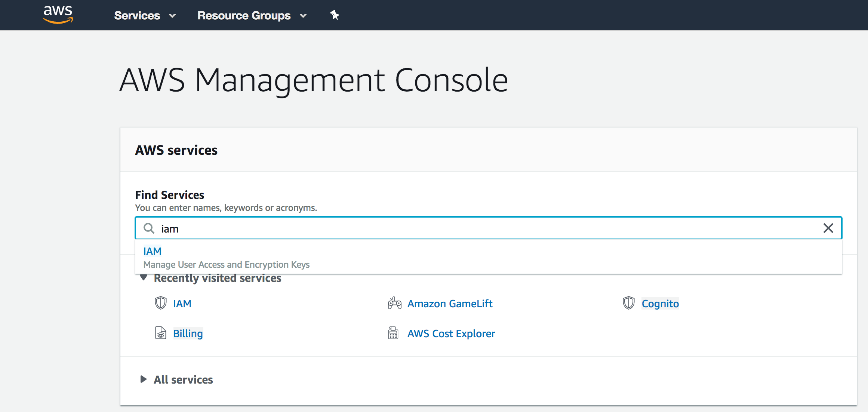
Task: Click the Cost Explorer calculator icon
Action: [x=393, y=333]
